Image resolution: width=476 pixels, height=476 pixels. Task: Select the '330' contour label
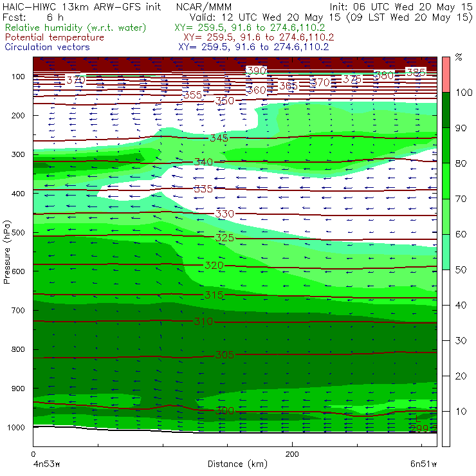tap(225, 214)
